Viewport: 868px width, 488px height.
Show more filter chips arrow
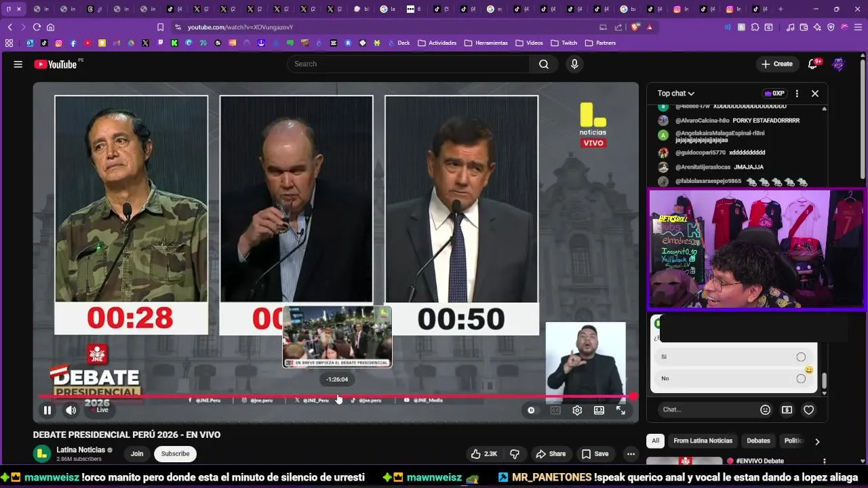(817, 441)
